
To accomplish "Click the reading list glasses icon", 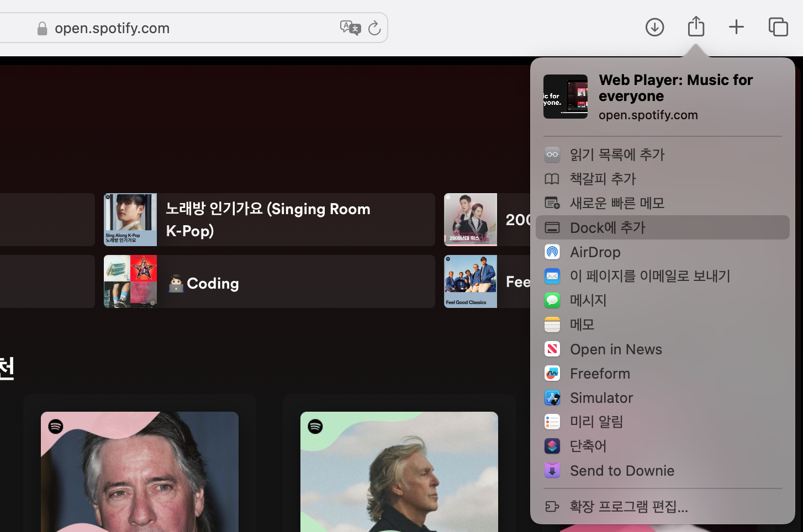I will 552,155.
